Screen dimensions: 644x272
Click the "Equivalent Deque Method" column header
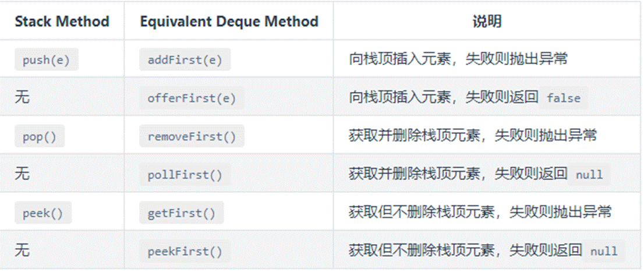coord(229,22)
